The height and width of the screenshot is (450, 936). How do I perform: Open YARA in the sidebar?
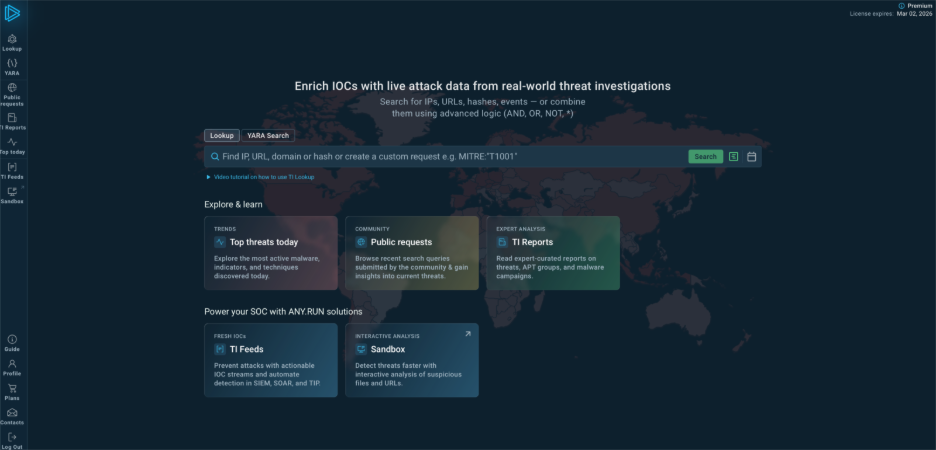click(12, 67)
